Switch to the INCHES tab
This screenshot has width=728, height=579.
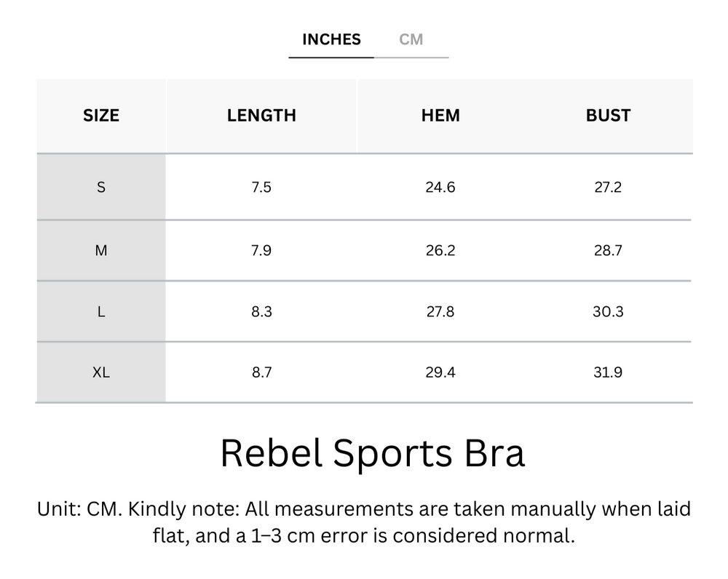pyautogui.click(x=331, y=39)
